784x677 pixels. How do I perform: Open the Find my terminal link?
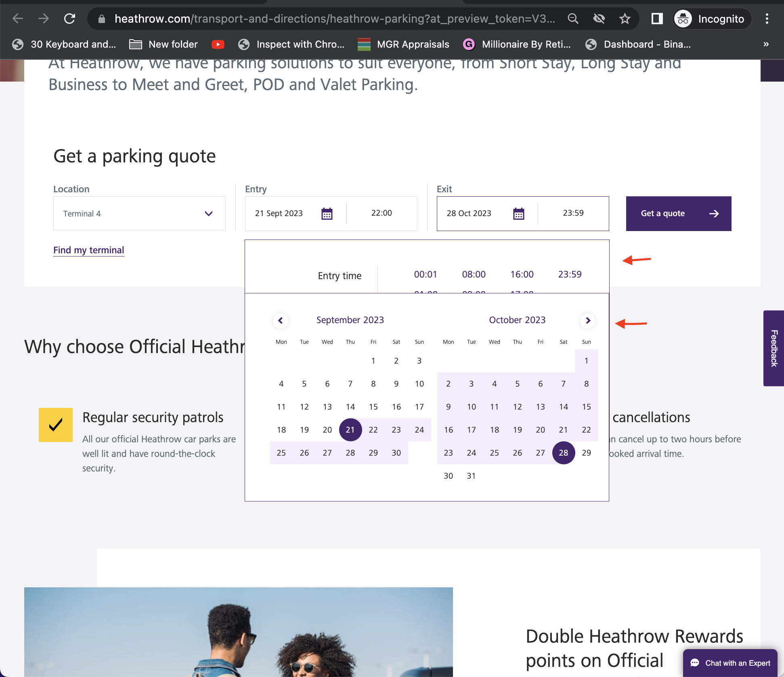point(89,250)
